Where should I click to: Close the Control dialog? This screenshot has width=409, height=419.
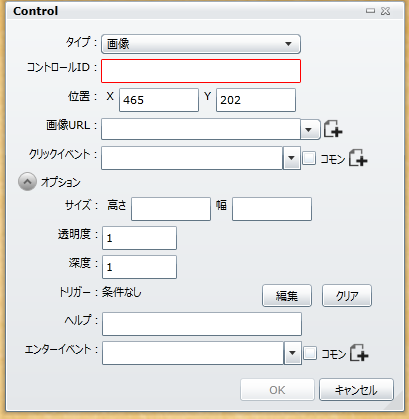click(x=385, y=11)
